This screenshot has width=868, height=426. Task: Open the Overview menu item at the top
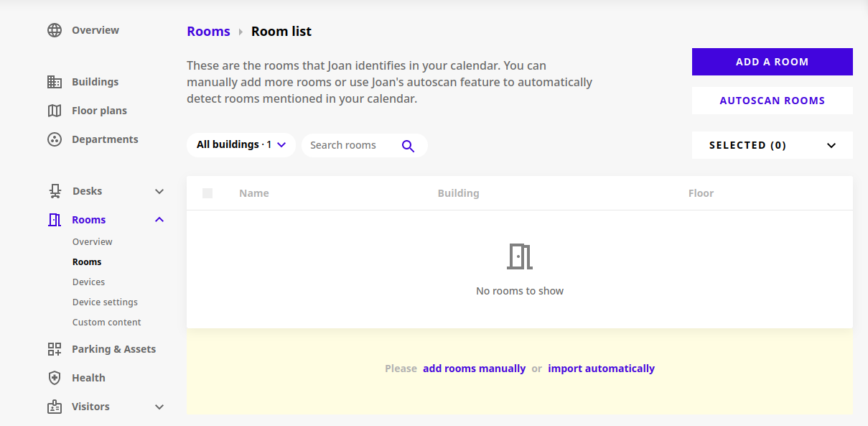click(95, 30)
